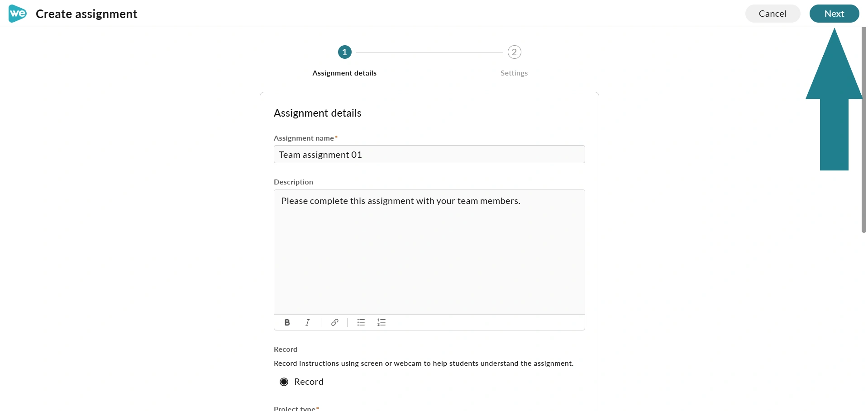
Task: Click the 'Create assignment' page title
Action: point(86,14)
